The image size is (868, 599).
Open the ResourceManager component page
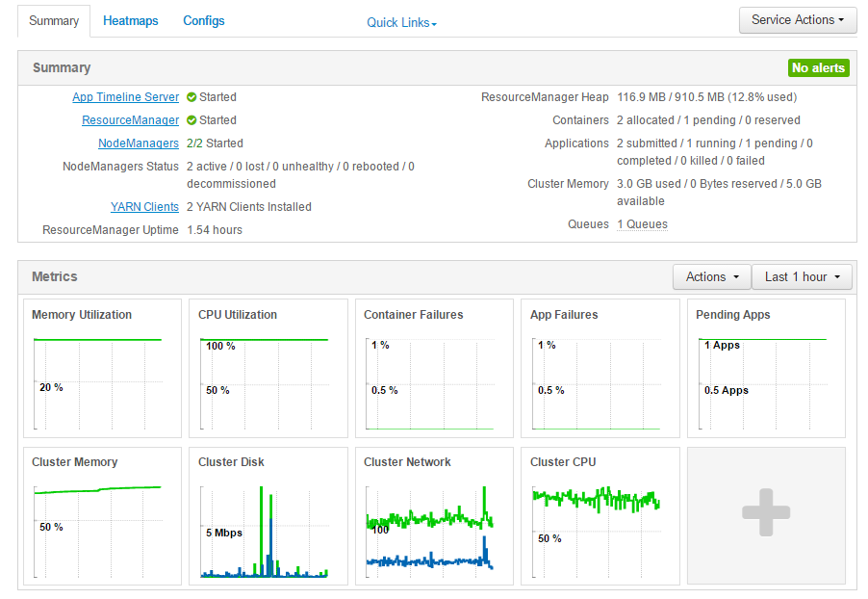pos(130,119)
